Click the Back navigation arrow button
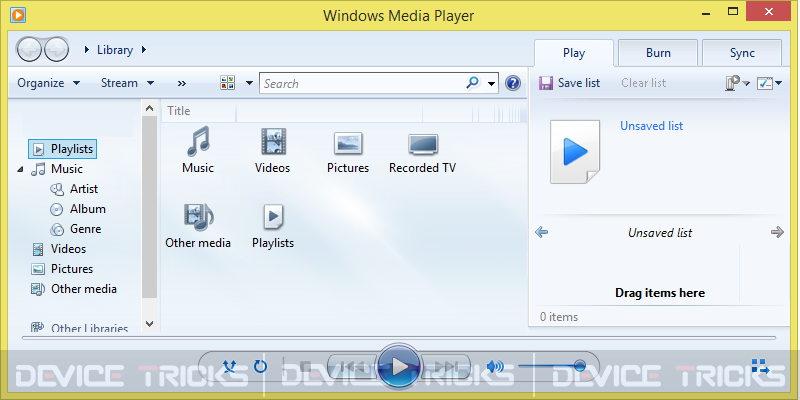Image resolution: width=800 pixels, height=400 pixels. pos(29,49)
